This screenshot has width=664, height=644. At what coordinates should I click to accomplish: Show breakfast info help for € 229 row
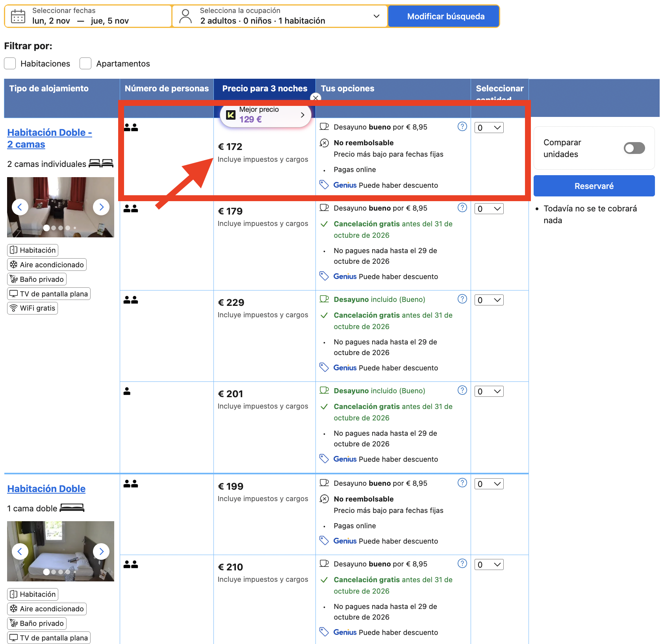[x=462, y=299]
